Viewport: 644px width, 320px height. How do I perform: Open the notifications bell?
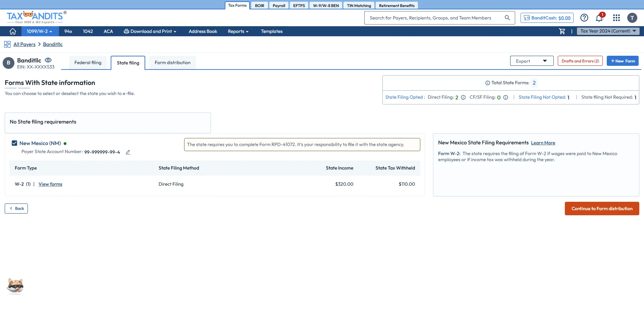click(599, 18)
